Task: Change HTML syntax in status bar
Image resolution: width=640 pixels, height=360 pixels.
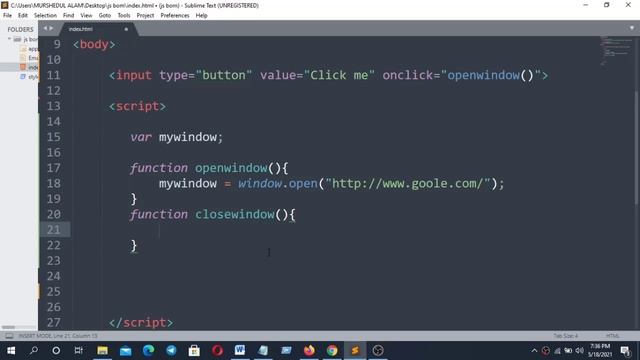Action: click(612, 336)
